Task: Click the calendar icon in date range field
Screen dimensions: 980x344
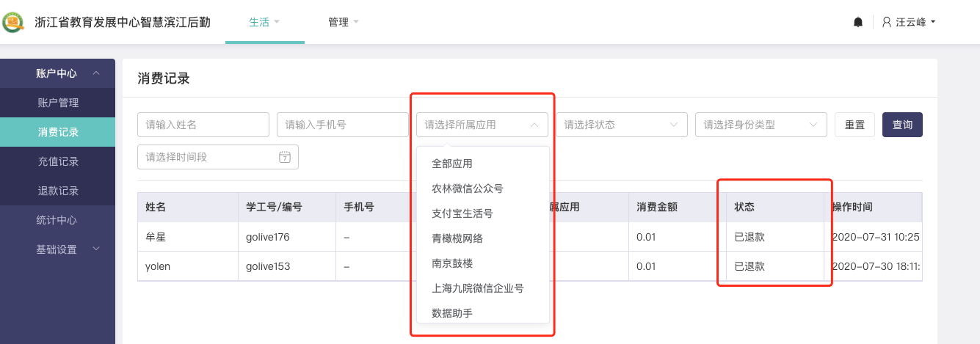Action: 285,157
